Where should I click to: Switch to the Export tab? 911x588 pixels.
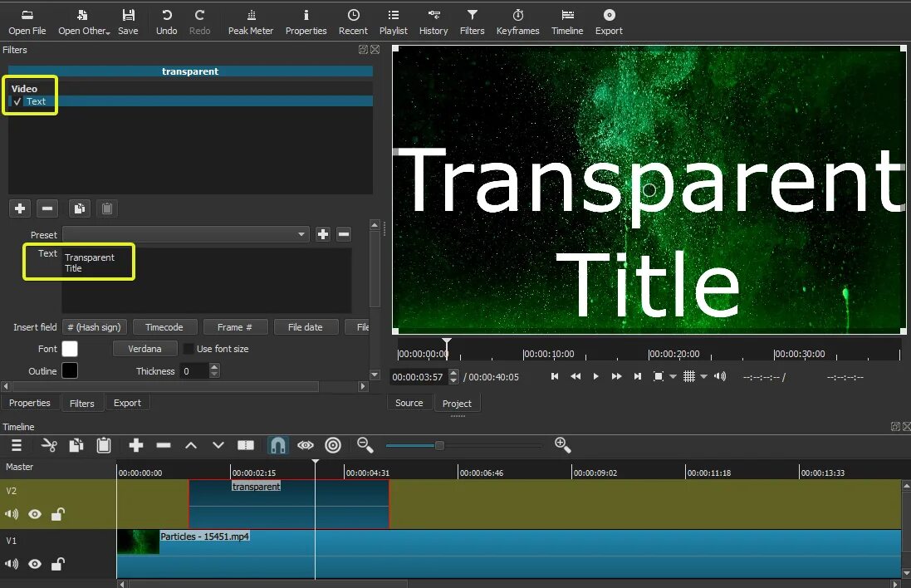[x=127, y=403]
